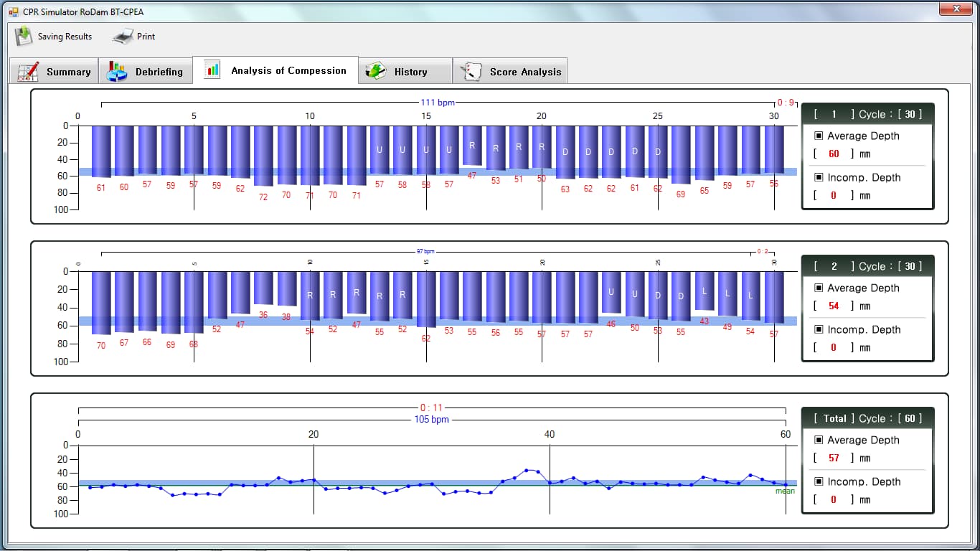Screen dimensions: 980x551
Task: Open the Score Analysis tab
Action: point(510,71)
